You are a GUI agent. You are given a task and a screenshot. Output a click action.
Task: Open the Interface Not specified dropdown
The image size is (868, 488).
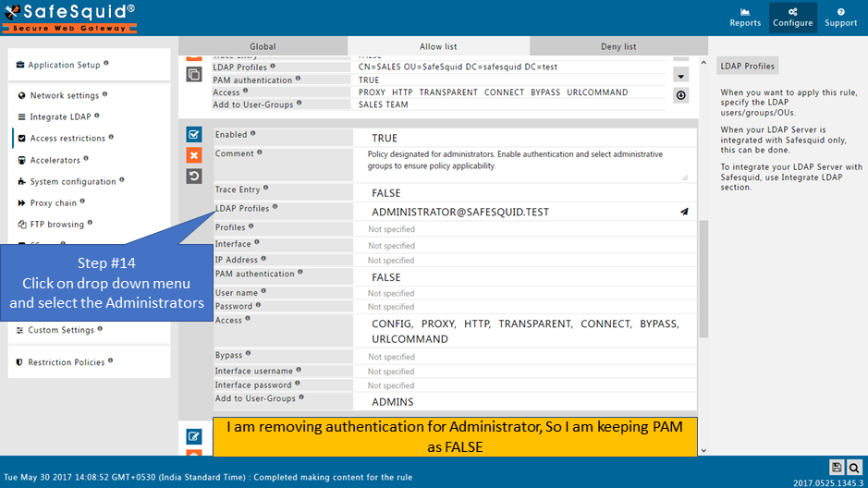point(525,246)
